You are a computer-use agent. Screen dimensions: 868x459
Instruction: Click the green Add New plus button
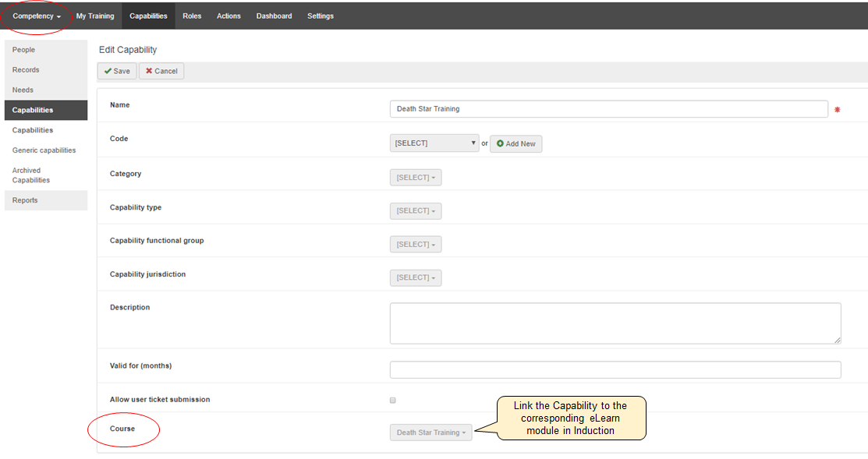[515, 144]
